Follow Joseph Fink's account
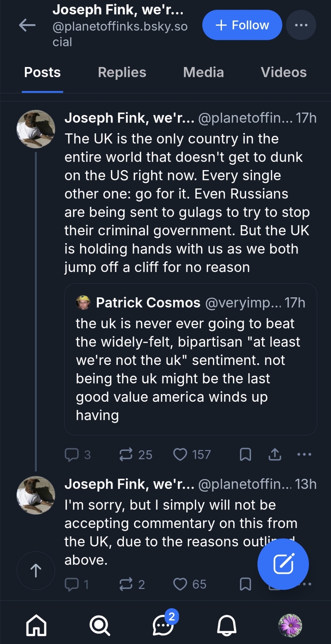 click(242, 25)
